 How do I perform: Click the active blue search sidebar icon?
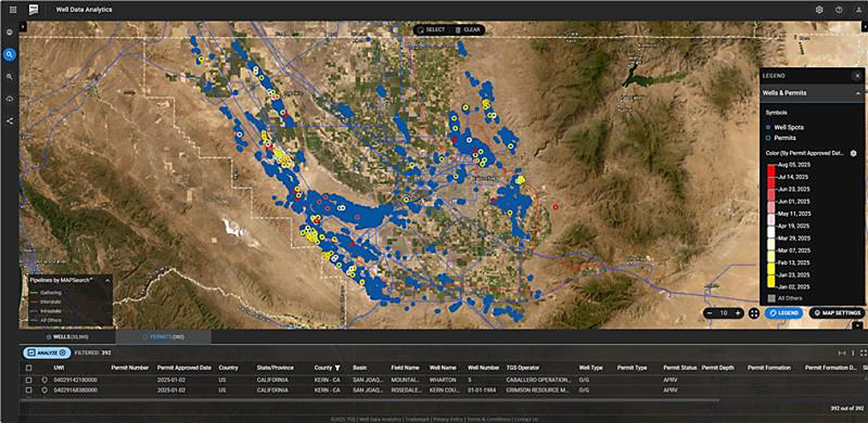(x=9, y=54)
